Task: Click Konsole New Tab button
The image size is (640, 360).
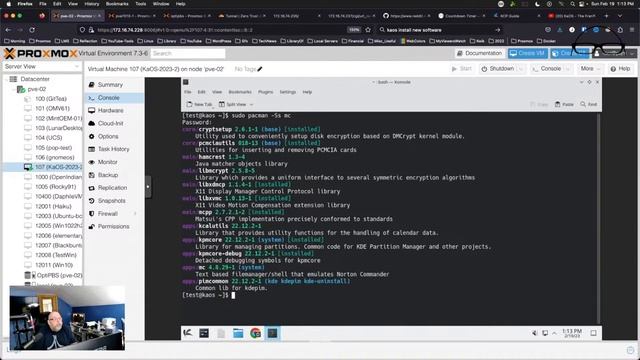Action: point(200,104)
